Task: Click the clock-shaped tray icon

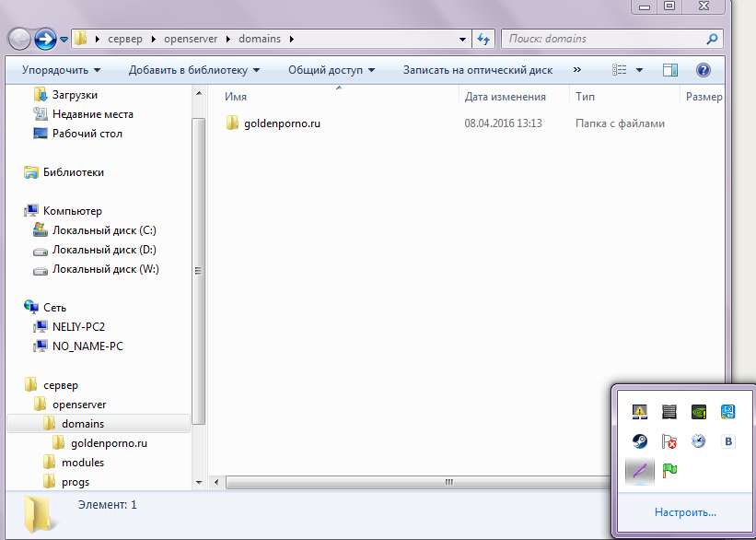Action: pyautogui.click(x=699, y=441)
